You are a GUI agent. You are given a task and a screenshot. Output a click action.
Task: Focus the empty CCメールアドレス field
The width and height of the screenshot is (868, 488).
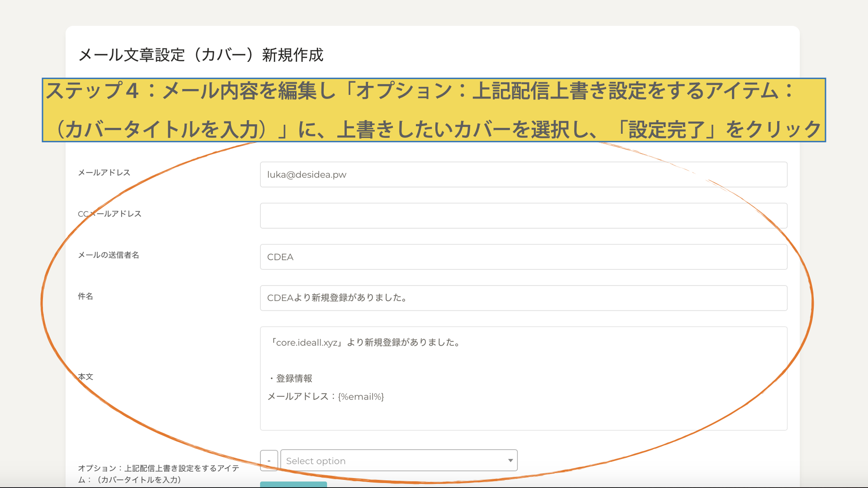coord(523,216)
